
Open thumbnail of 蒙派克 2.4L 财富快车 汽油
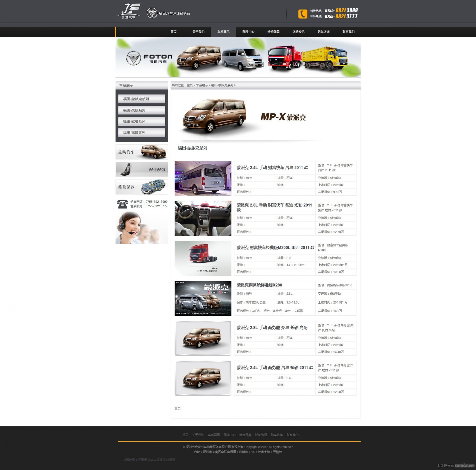click(203, 178)
